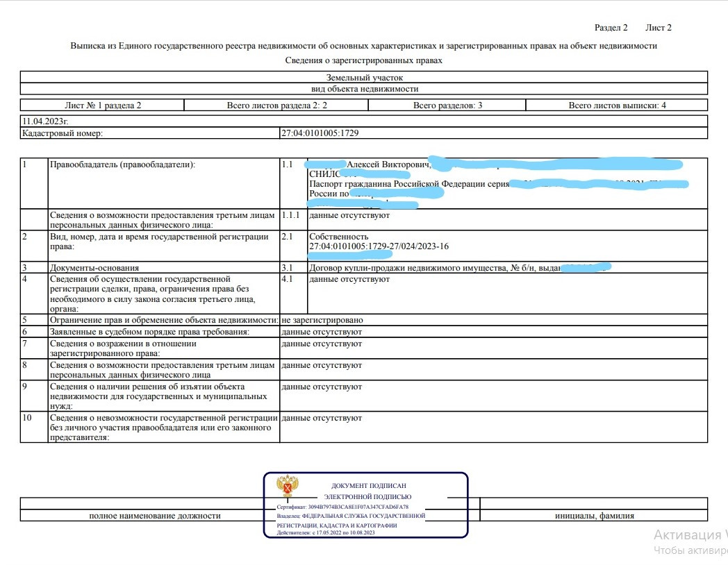Screen dimensions: 728x565
Task: Click 'Ограничение прав и обременение объекта недвижимости' label
Action: point(164,320)
